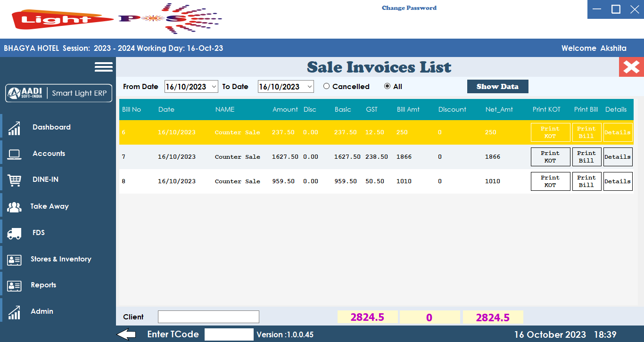Select Net_Amt value 1010

click(x=493, y=181)
